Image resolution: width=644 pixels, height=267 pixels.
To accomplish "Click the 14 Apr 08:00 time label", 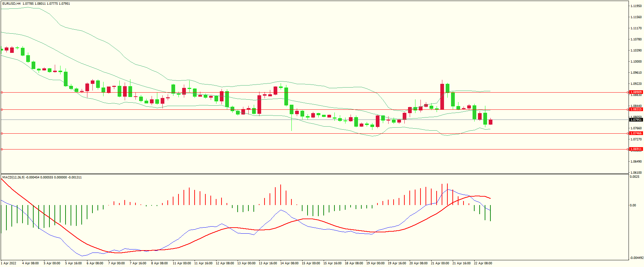I will point(289,263).
